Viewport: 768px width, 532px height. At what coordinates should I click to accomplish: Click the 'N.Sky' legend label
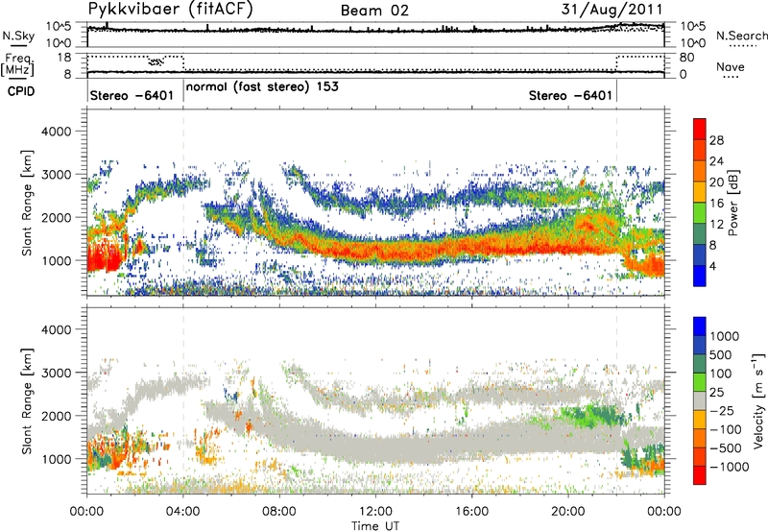pos(18,36)
